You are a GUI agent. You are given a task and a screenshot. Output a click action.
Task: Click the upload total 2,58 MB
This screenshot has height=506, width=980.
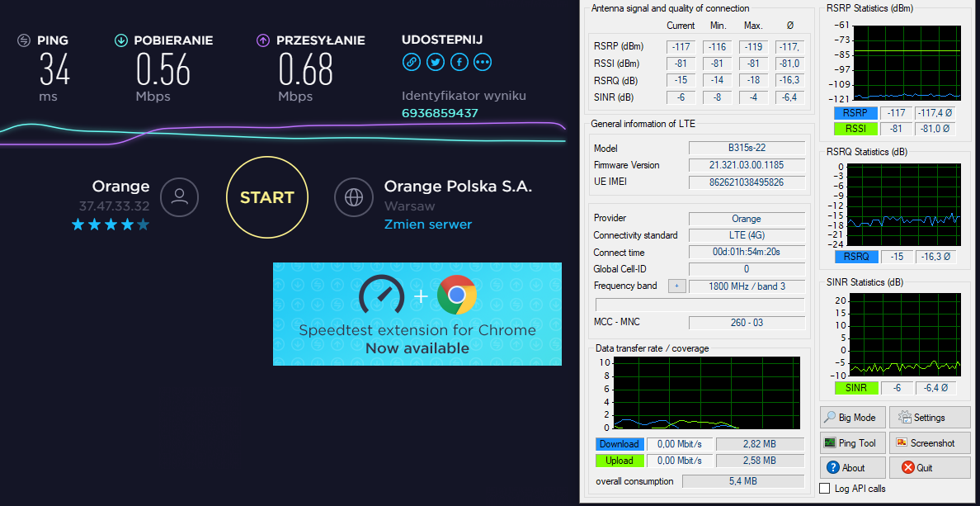click(x=760, y=461)
